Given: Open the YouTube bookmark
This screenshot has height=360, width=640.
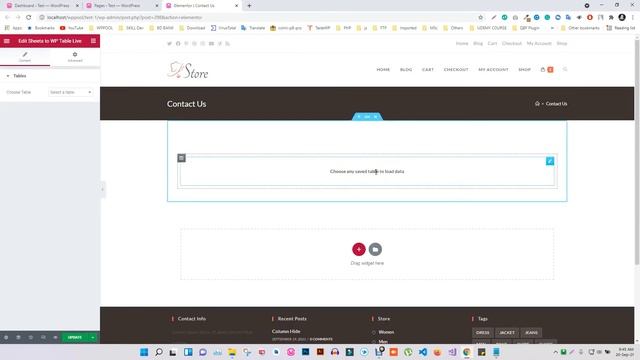Looking at the screenshot, I should point(71,28).
